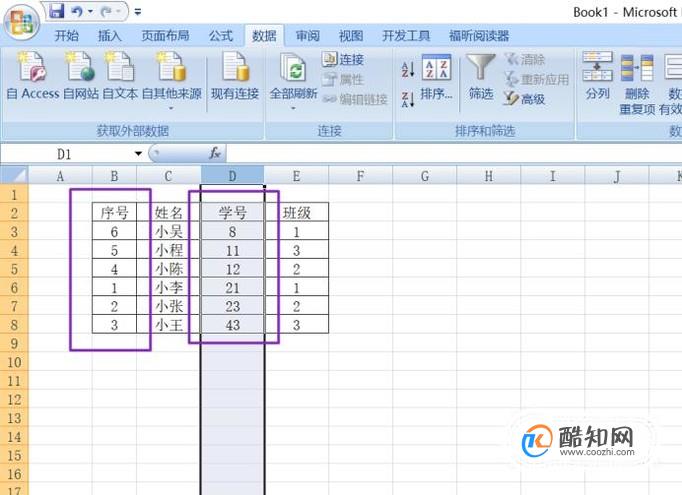Viewport: 682px width, 495px height.
Task: Open advanced filter (高级)
Action: [x=525, y=99]
